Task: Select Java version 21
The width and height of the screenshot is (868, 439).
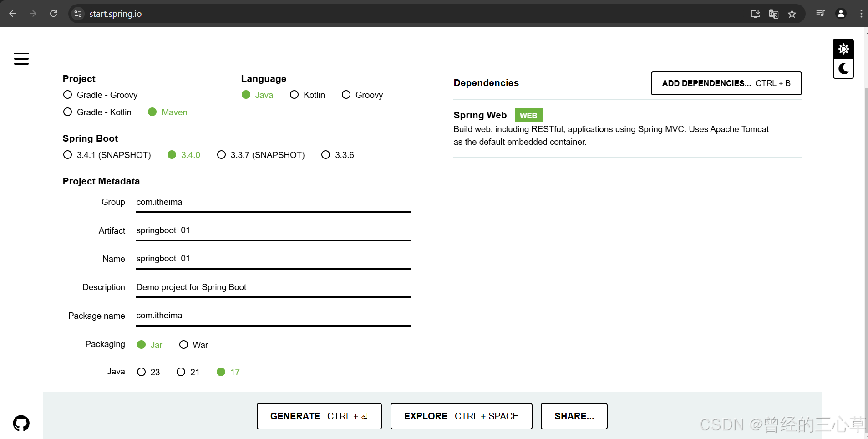Action: [x=188, y=372]
